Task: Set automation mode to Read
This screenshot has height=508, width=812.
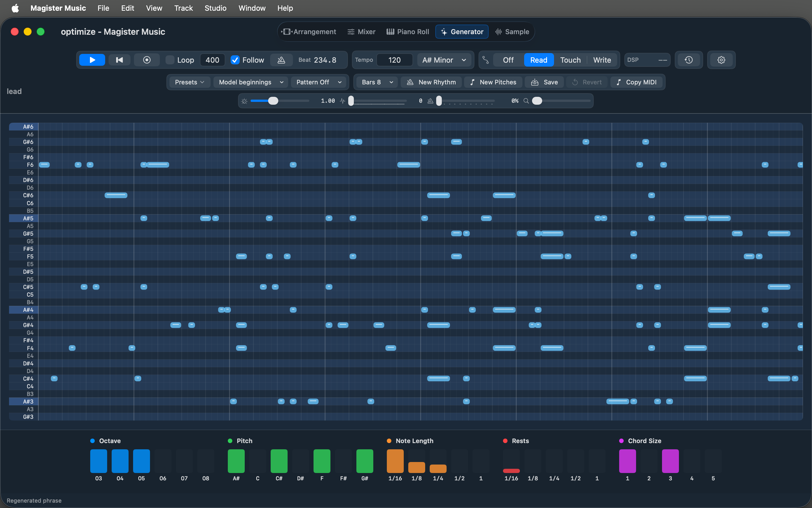Action: pyautogui.click(x=539, y=60)
